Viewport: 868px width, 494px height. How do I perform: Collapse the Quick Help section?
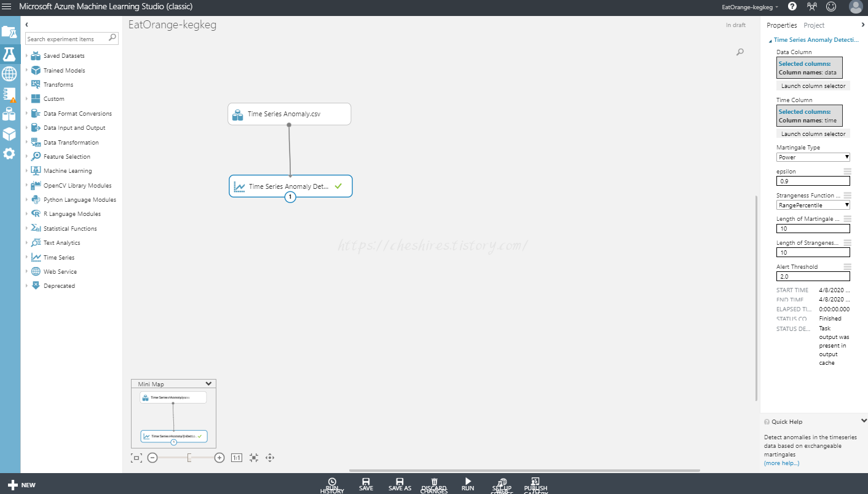(864, 421)
